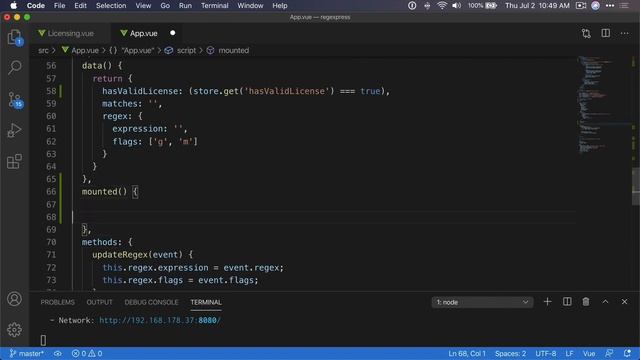Switch to the Licensing.vue tab
Screen dimensions: 640x360
[70, 33]
